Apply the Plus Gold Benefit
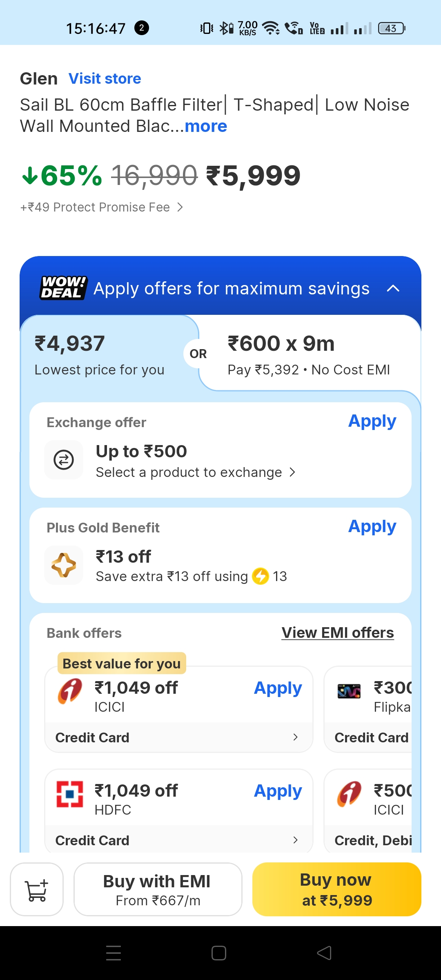The image size is (441, 980). point(372,526)
